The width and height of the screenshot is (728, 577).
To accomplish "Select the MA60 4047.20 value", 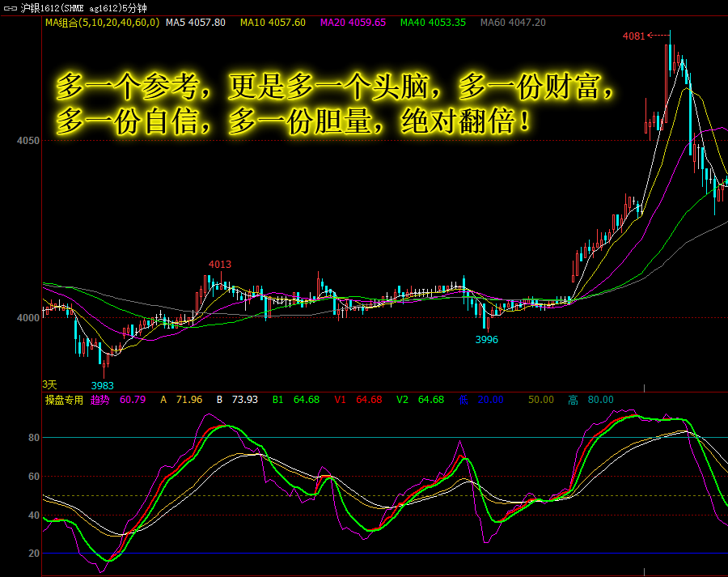I will click(513, 23).
